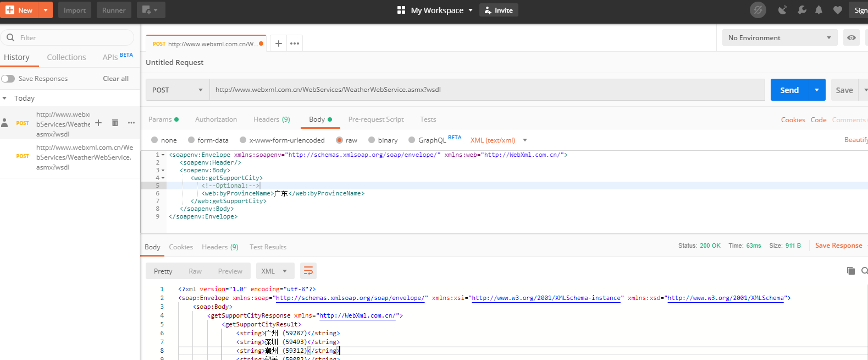Collapse the getSupportCity fold arrow line 4
The width and height of the screenshot is (868, 360).
click(163, 178)
